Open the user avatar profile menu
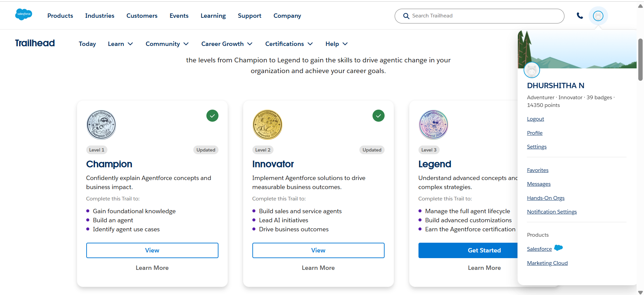This screenshot has width=644, height=295. [598, 16]
